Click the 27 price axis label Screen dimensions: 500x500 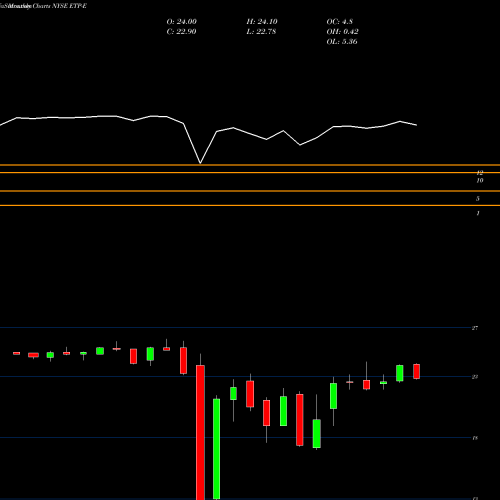(475, 328)
